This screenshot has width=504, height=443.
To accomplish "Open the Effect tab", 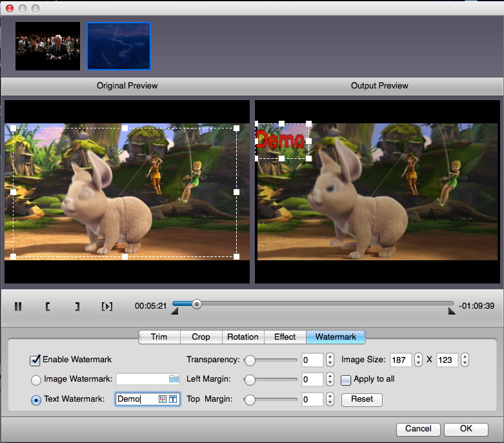I will 285,337.
